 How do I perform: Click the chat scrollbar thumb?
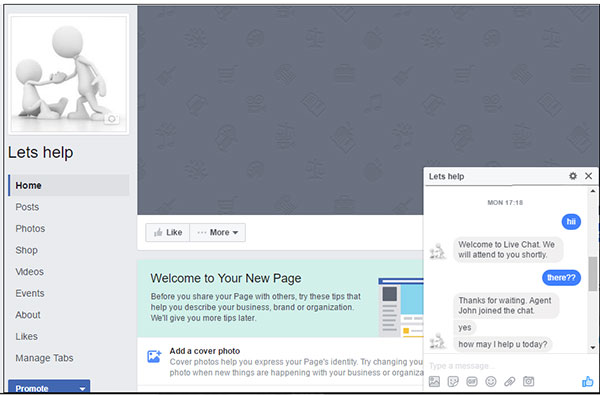click(593, 274)
